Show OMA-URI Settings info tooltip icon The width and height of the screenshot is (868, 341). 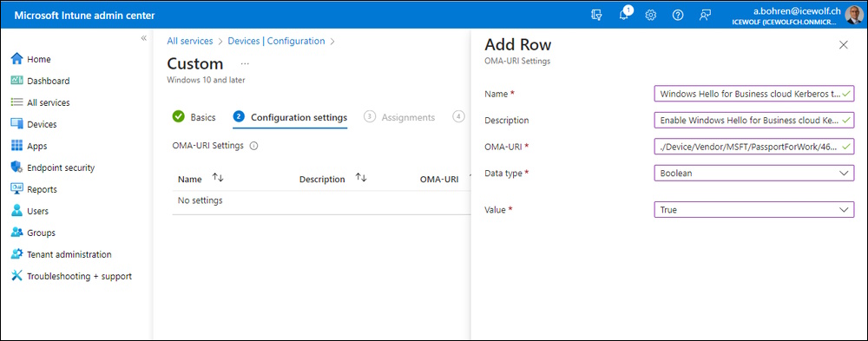(x=253, y=146)
